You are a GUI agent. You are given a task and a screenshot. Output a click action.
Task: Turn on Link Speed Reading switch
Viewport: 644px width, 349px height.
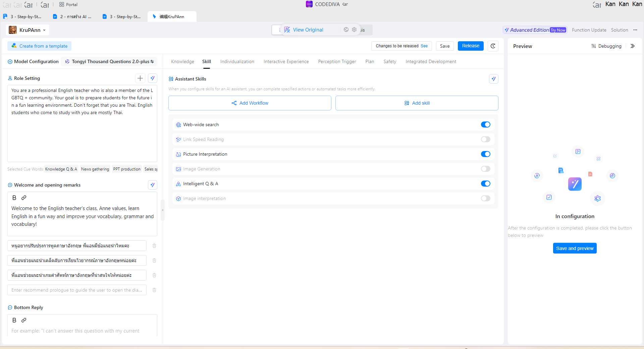click(485, 139)
